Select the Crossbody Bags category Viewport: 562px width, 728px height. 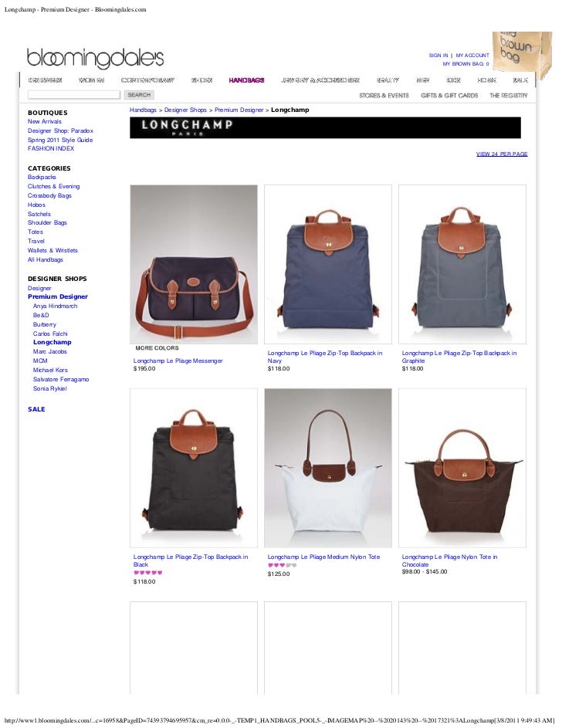coord(49,195)
